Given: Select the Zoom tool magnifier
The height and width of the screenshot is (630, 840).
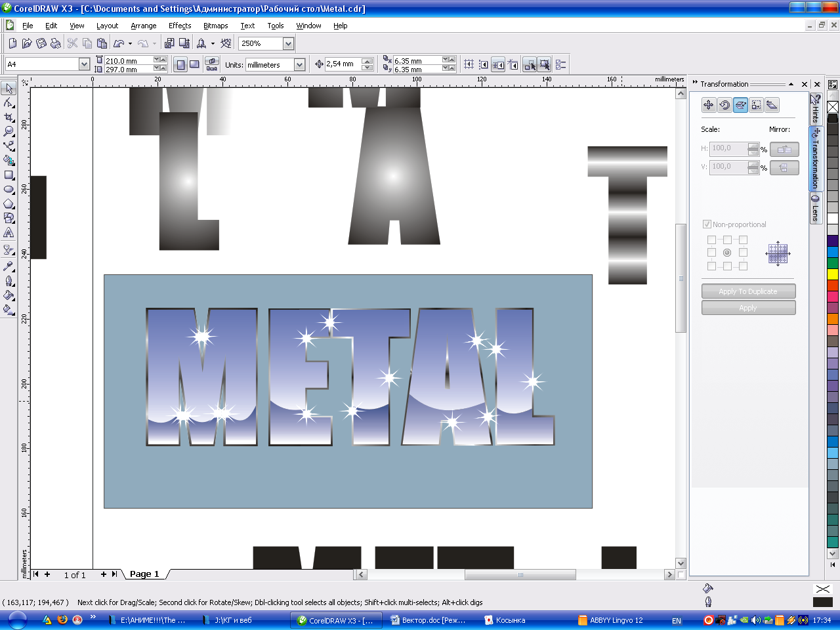Looking at the screenshot, I should coord(9,132).
